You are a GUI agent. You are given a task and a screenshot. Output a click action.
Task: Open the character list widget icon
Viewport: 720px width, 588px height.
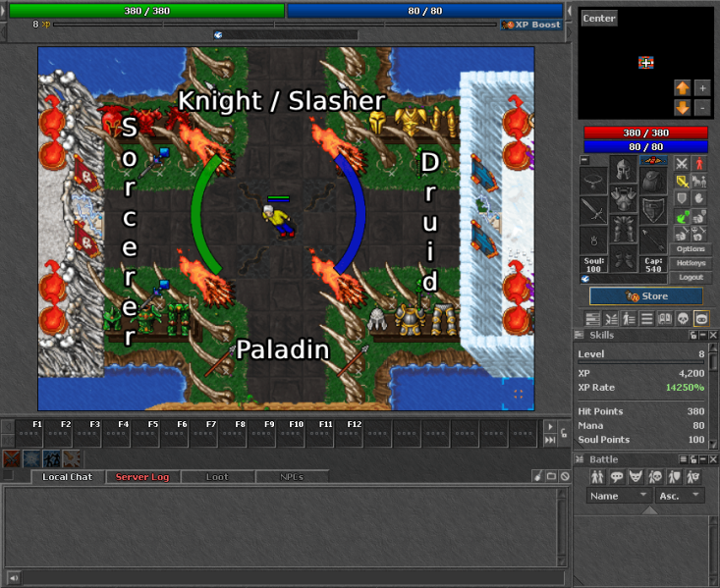point(629,319)
